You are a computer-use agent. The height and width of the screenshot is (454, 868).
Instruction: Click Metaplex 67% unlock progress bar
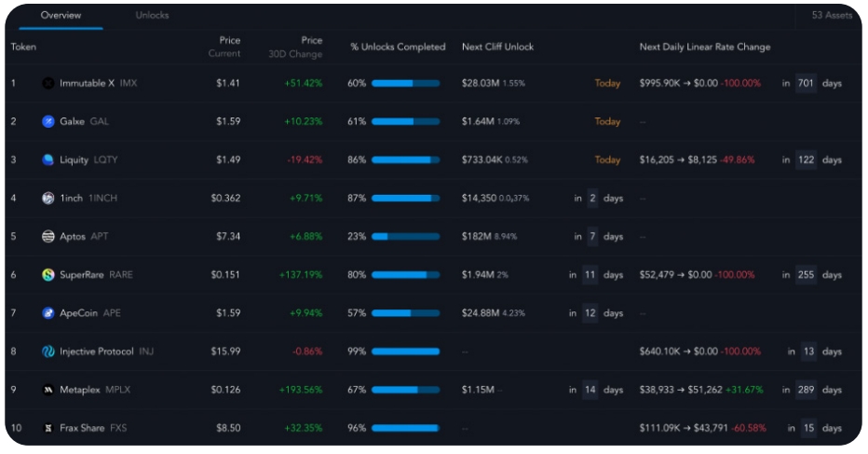406,390
